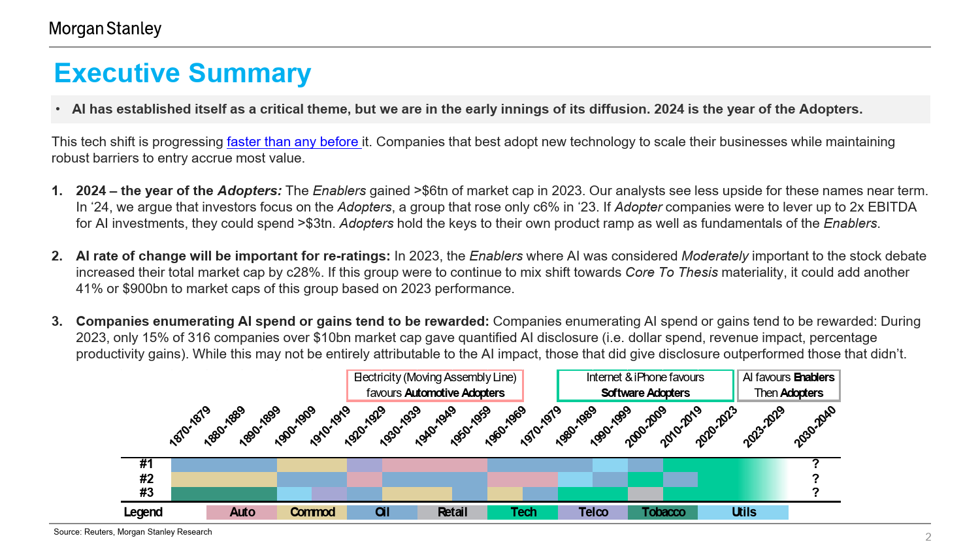
Task: Click the 2000-2009 decade label
Action: 646,426
